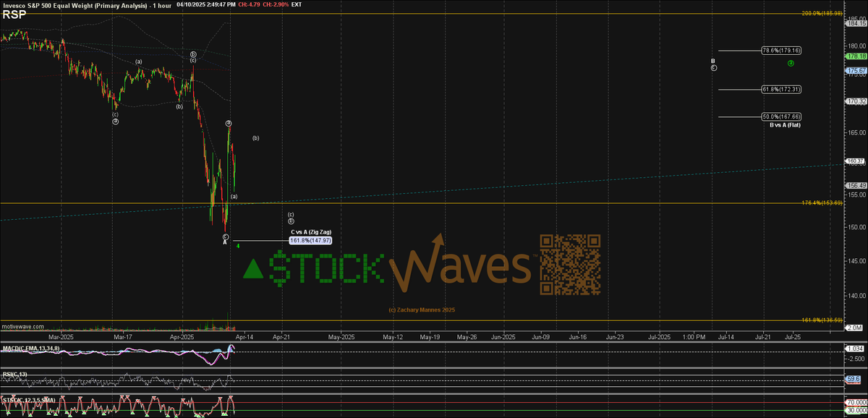
Task: Click the 178.18 green price tag
Action: [x=856, y=56]
